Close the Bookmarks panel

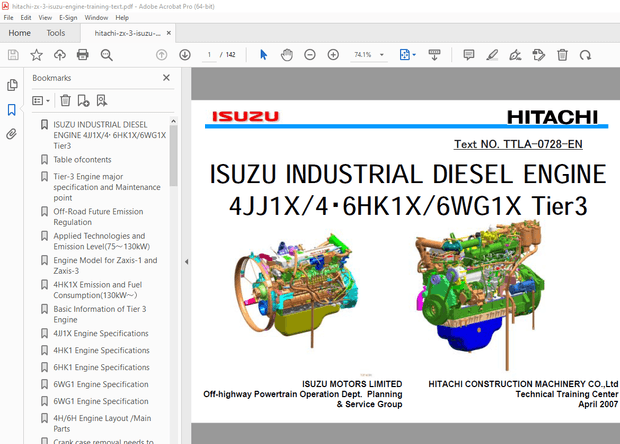click(x=166, y=77)
